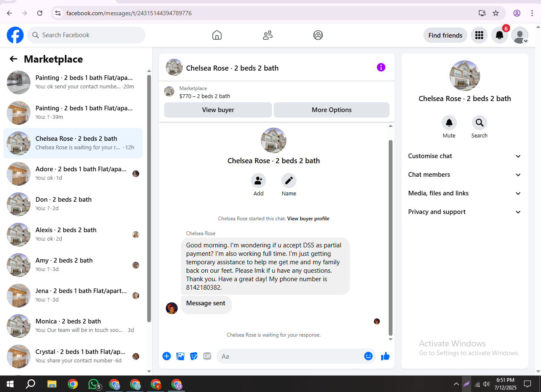The height and width of the screenshot is (392, 541).
Task: Click the taskbar clock showing 6:51 PM
Action: (x=505, y=384)
